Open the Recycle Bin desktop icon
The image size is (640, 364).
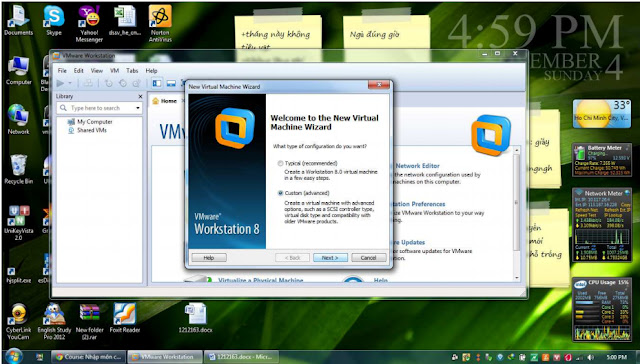point(18,170)
